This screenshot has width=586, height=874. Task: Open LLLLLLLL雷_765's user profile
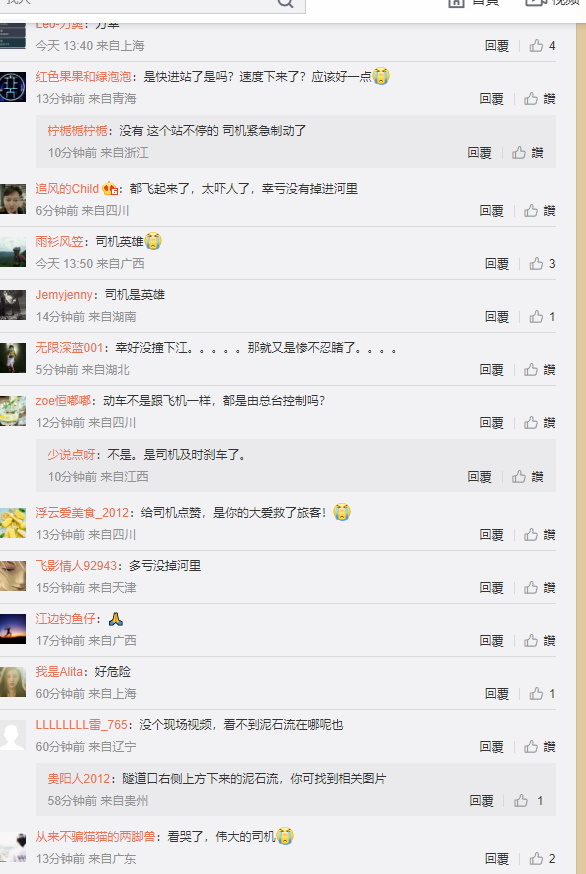[x=81, y=725]
